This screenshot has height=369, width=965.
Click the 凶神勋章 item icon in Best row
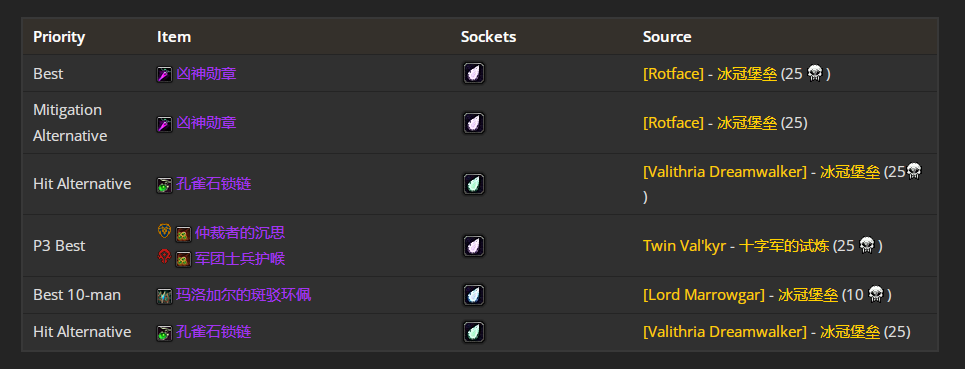point(164,74)
